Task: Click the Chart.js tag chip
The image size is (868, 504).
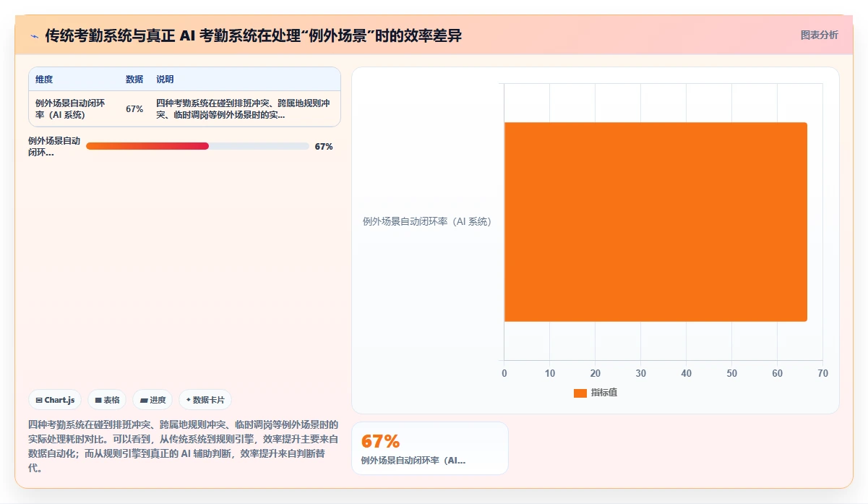Action: [55, 400]
